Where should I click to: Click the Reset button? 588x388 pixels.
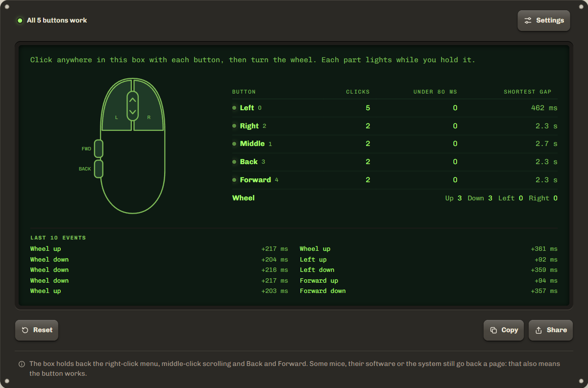37,330
